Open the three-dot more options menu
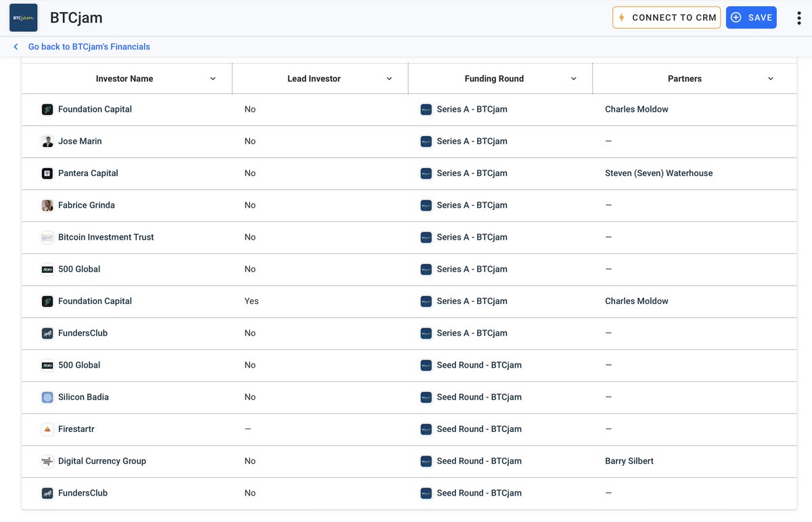812x522 pixels. [798, 18]
